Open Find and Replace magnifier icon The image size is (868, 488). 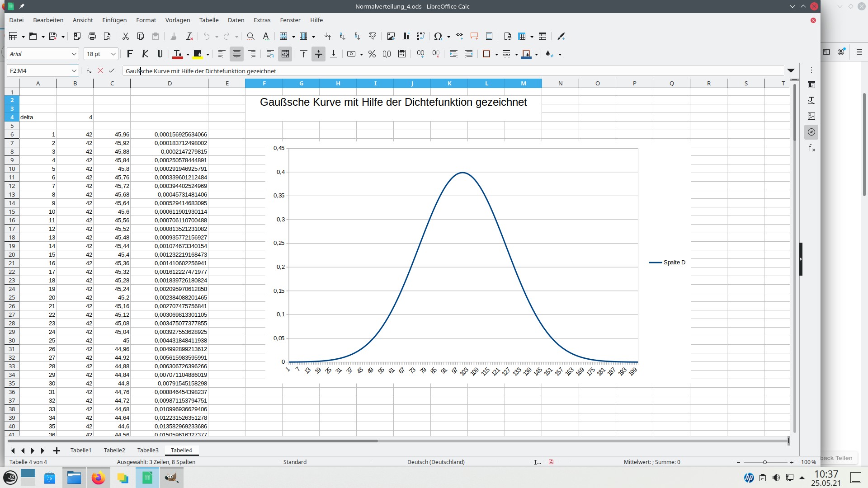pos(250,36)
